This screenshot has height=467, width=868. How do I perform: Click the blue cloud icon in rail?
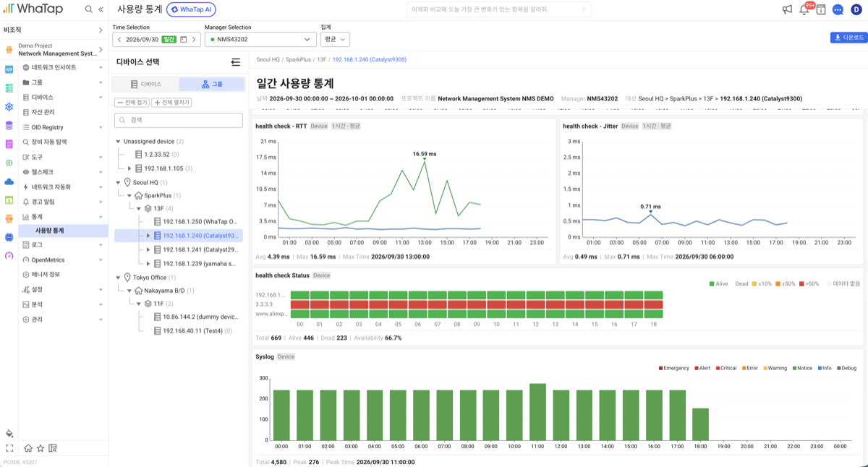coord(9,181)
